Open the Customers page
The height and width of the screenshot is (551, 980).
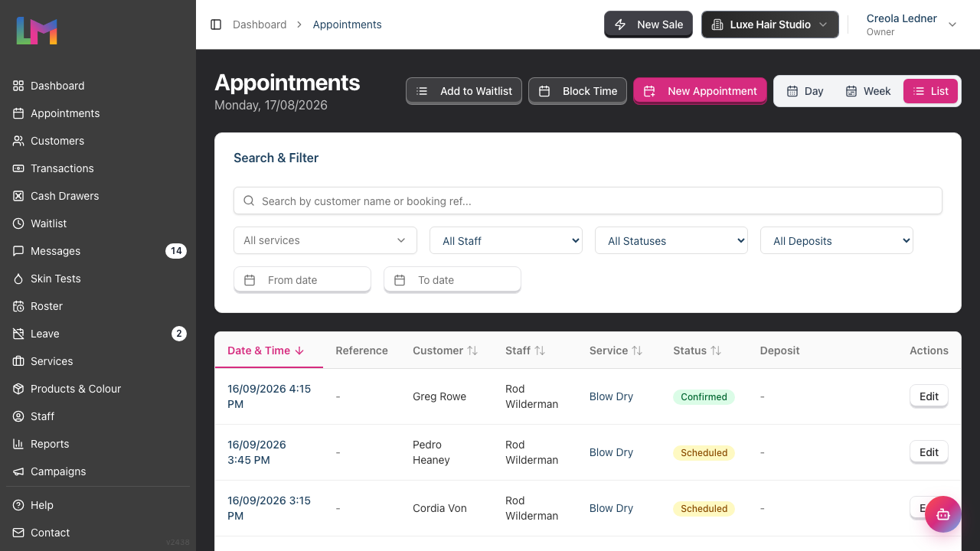(98, 141)
